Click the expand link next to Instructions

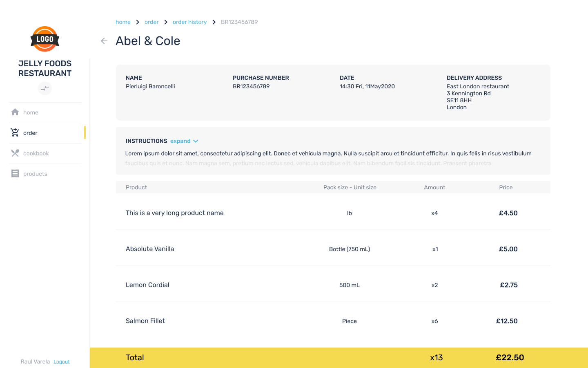pos(180,141)
